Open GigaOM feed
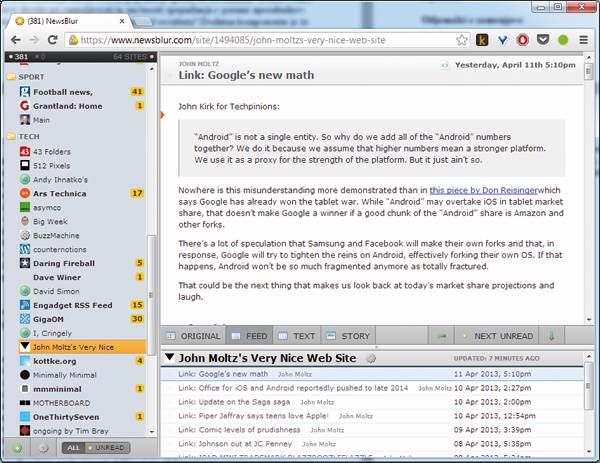 click(82, 319)
